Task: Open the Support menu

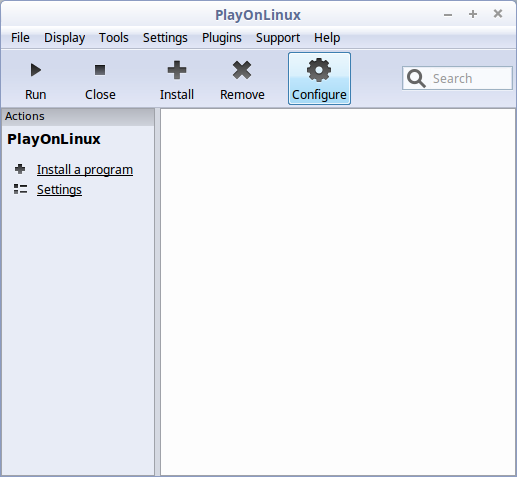Action: (x=278, y=38)
